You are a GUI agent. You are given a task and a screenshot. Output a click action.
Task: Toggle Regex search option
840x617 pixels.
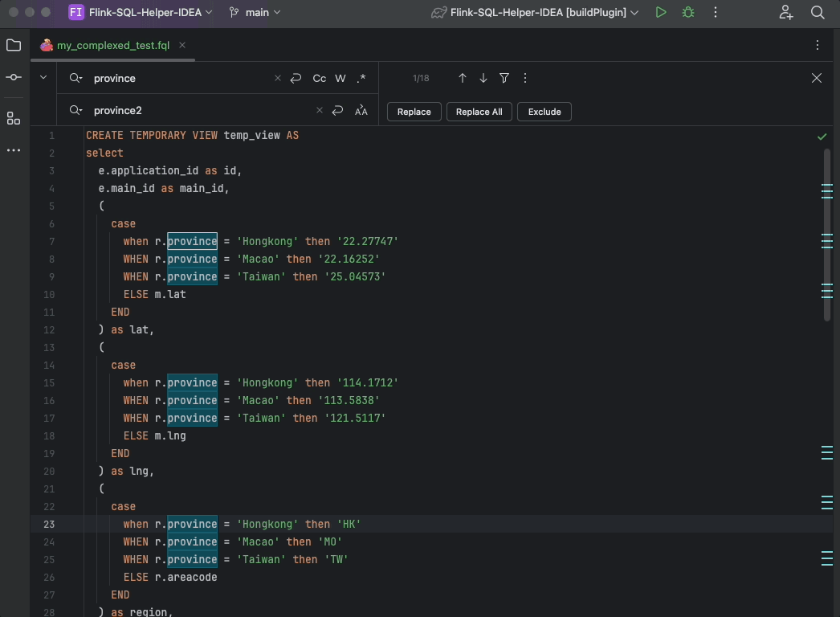pos(361,78)
